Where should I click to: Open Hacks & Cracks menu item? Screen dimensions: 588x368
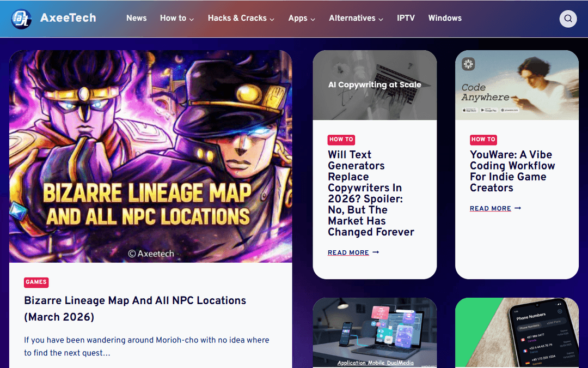[237, 18]
